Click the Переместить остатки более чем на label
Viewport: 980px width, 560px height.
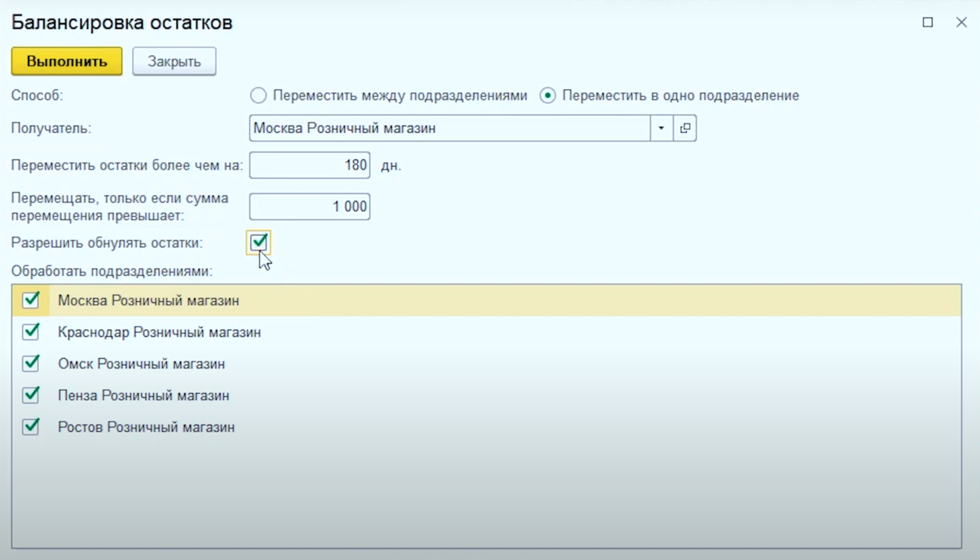(127, 165)
